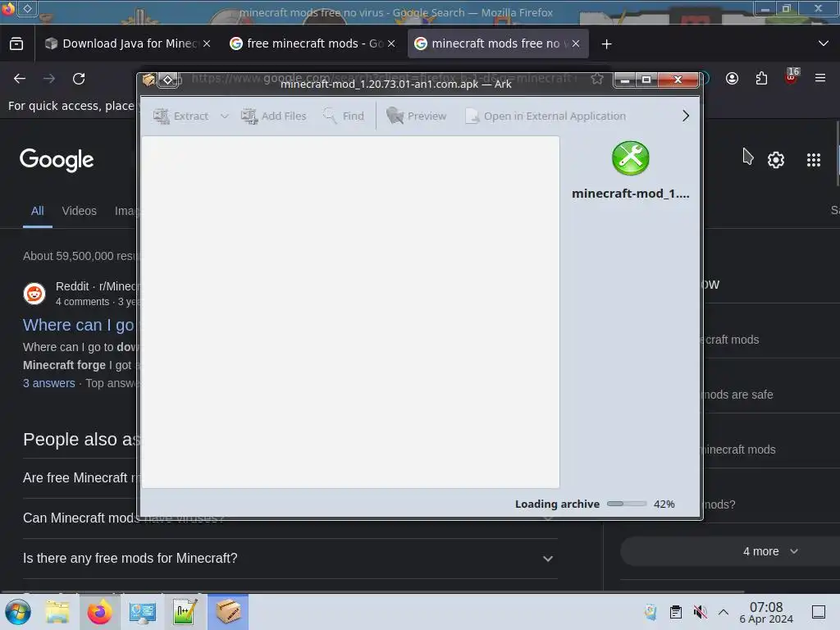Click the Extract button in Ark toolbar
The image size is (840, 630).
coord(180,116)
